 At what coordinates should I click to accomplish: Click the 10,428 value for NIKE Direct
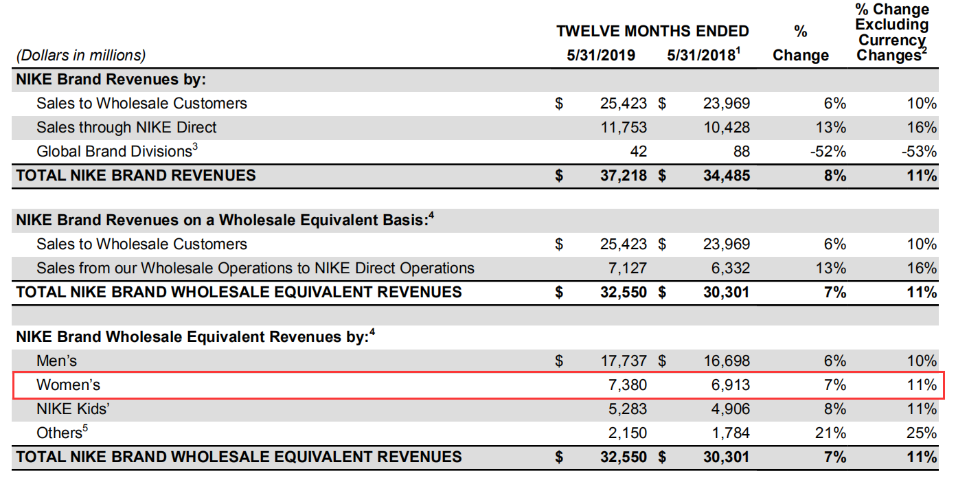(x=726, y=127)
